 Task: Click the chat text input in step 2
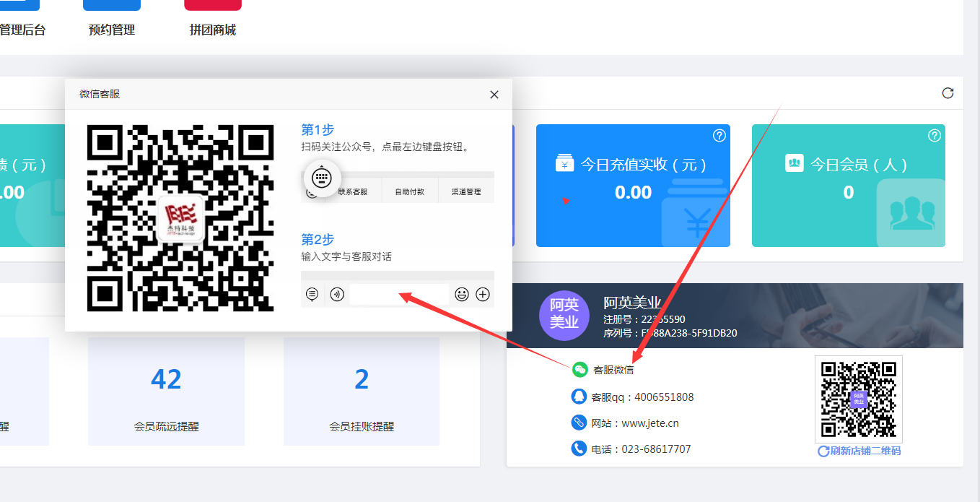click(x=399, y=294)
